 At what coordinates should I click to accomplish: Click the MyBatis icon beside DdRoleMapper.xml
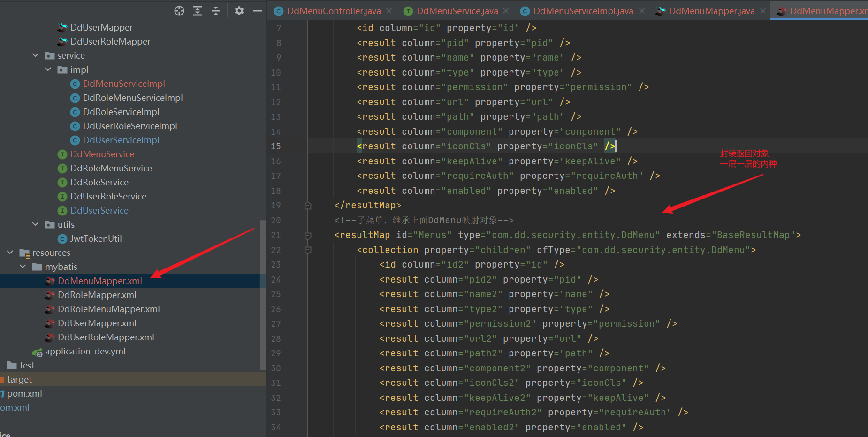(49, 295)
